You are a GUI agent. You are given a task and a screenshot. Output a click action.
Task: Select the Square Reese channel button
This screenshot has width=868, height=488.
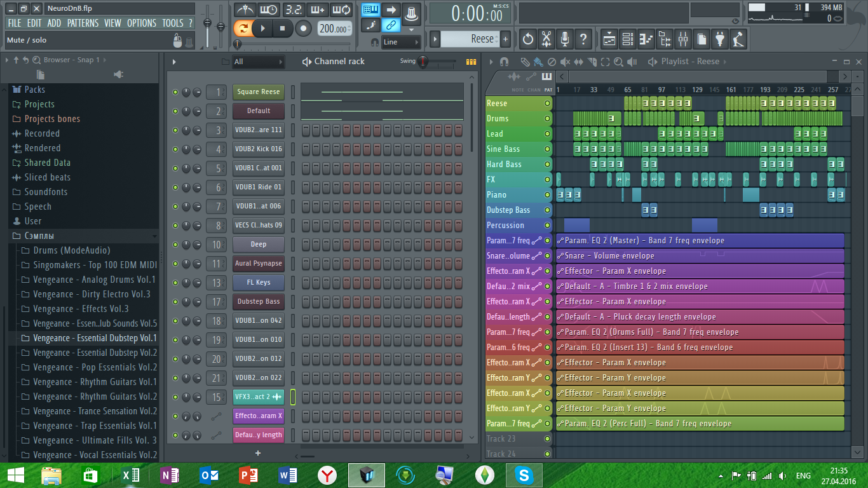click(x=259, y=92)
